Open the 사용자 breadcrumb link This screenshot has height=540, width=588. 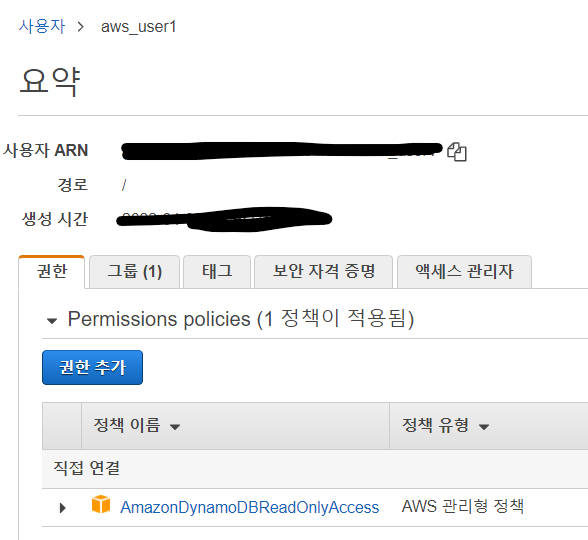42,27
